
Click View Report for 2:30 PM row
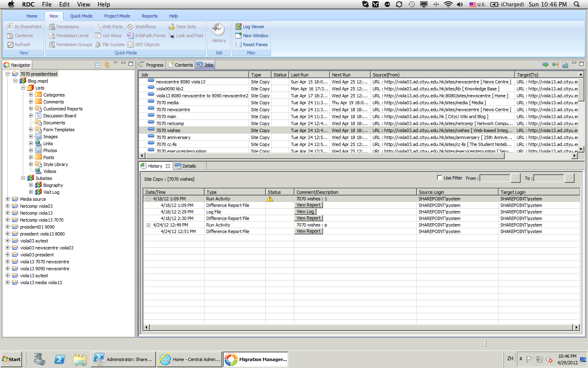coord(308,218)
